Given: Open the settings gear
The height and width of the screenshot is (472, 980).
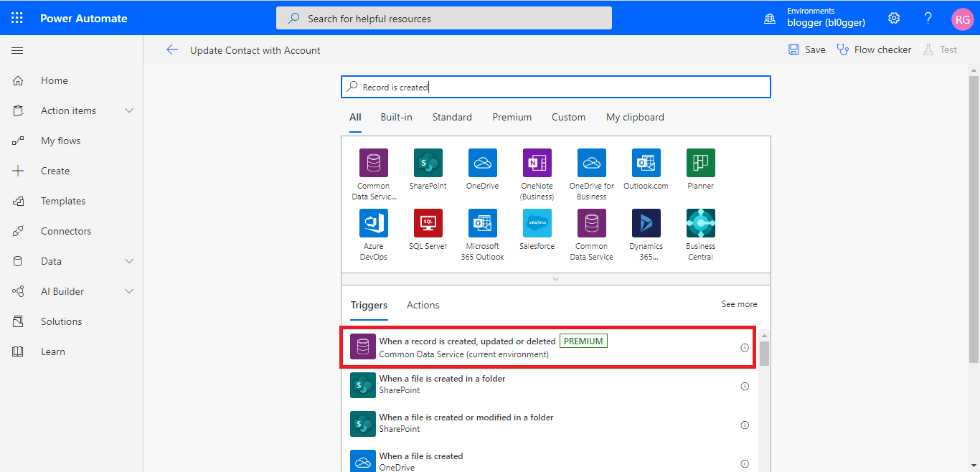Looking at the screenshot, I should 893,18.
